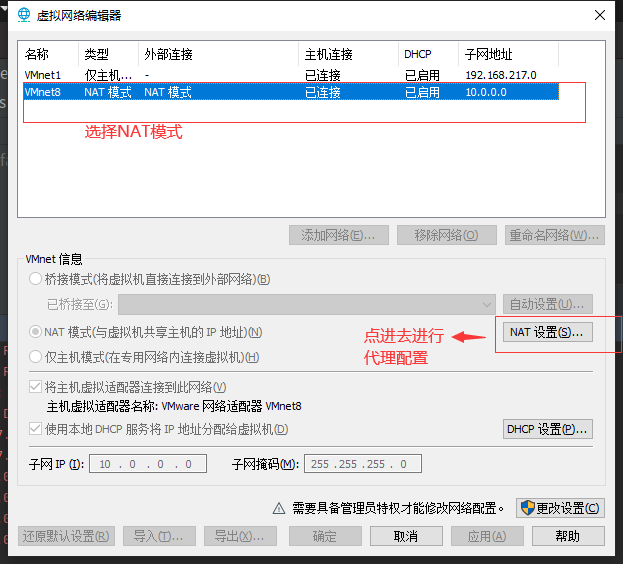This screenshot has width=623, height=564.
Task: Click subnet address 192.168.217.0
Action: tap(501, 75)
